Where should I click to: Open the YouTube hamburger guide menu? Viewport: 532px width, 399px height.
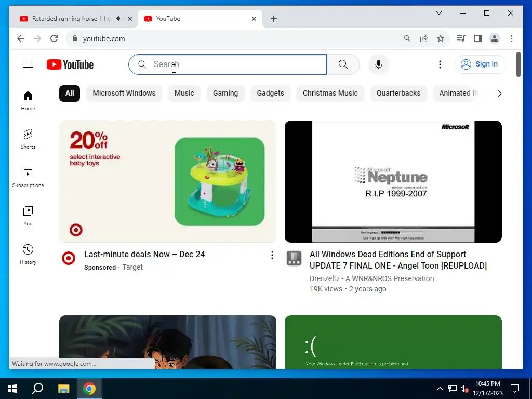tap(28, 64)
